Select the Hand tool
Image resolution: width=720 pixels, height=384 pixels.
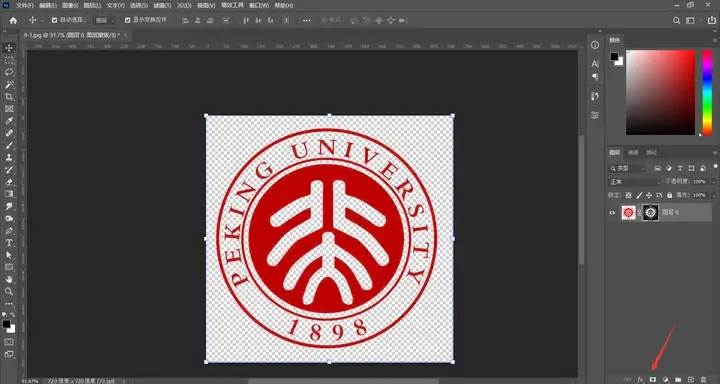[9, 279]
